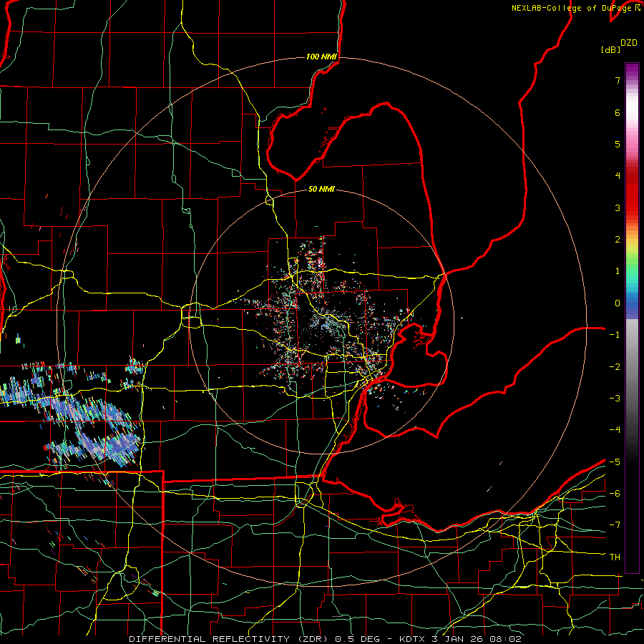Viewport: 644px width, 644px height.
Task: Click the 5 dB value on the color scale
Action: click(618, 144)
